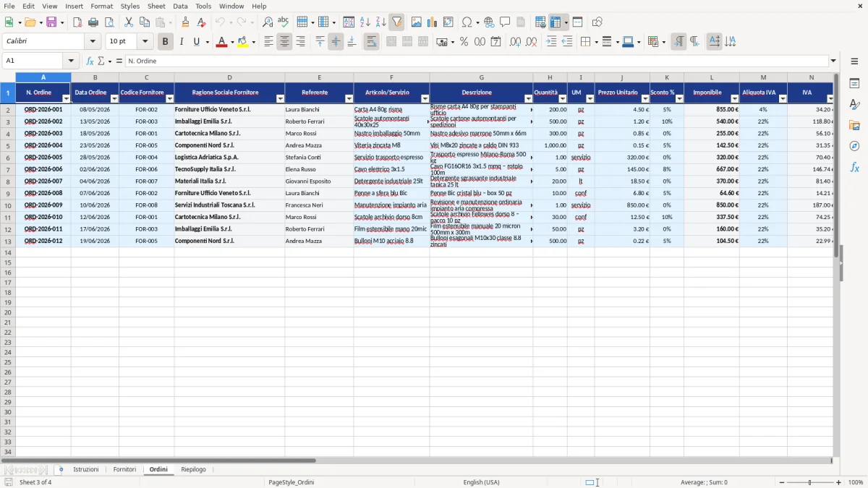The image size is (868, 488).
Task: Export directly as PDF
Action: click(x=77, y=22)
